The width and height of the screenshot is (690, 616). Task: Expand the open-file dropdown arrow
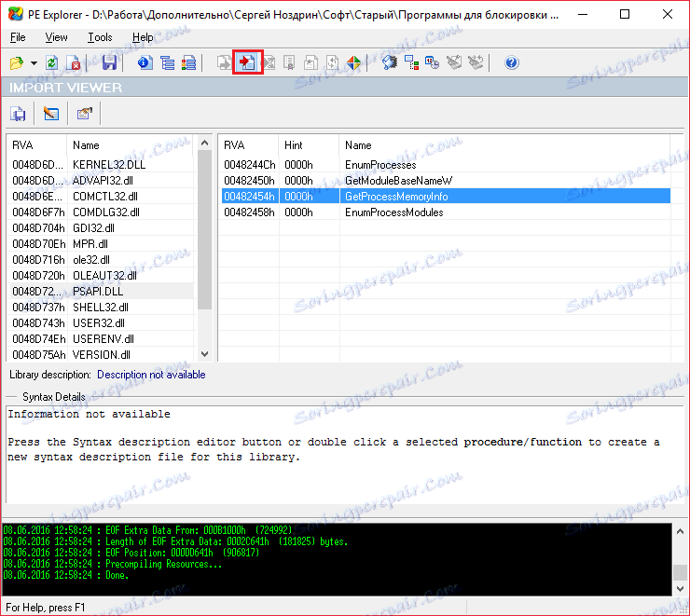[34, 62]
